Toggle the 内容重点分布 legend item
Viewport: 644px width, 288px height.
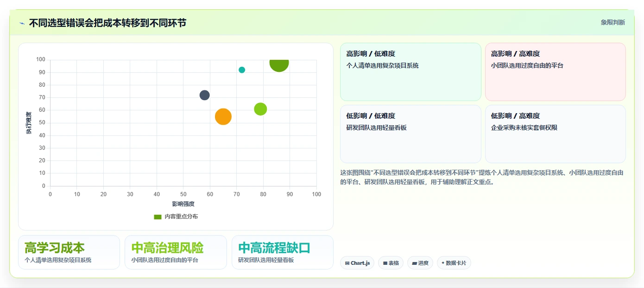[x=176, y=217]
